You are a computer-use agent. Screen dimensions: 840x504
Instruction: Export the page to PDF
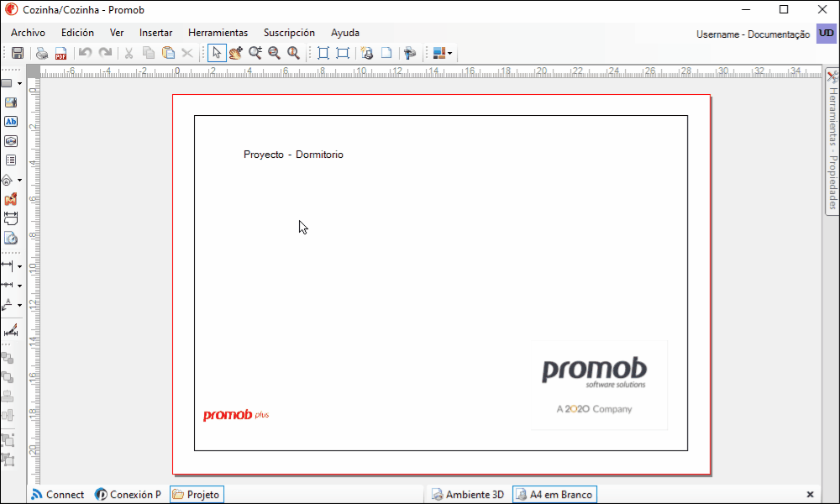pyautogui.click(x=60, y=53)
